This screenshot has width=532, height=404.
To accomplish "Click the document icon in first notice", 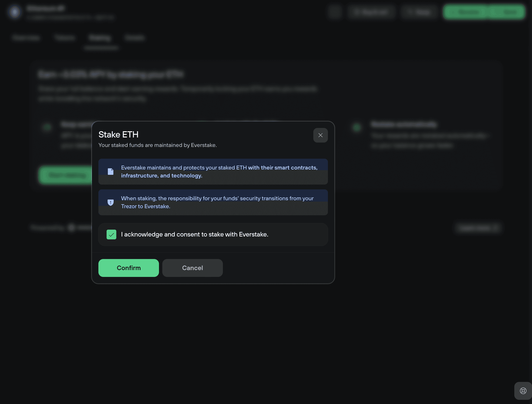I will click(110, 172).
